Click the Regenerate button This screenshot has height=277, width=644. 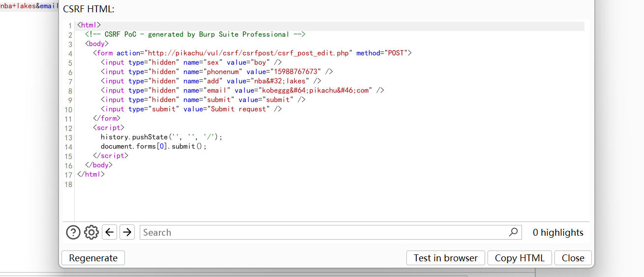(x=93, y=258)
